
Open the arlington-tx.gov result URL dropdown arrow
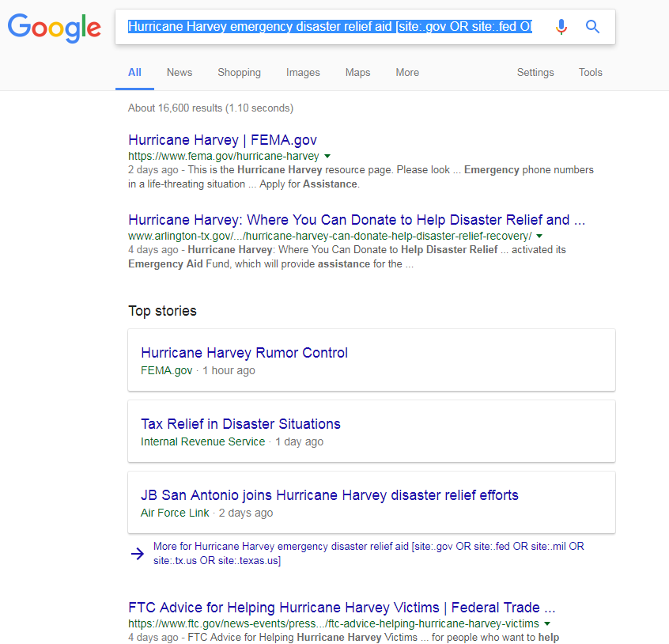pyautogui.click(x=539, y=236)
